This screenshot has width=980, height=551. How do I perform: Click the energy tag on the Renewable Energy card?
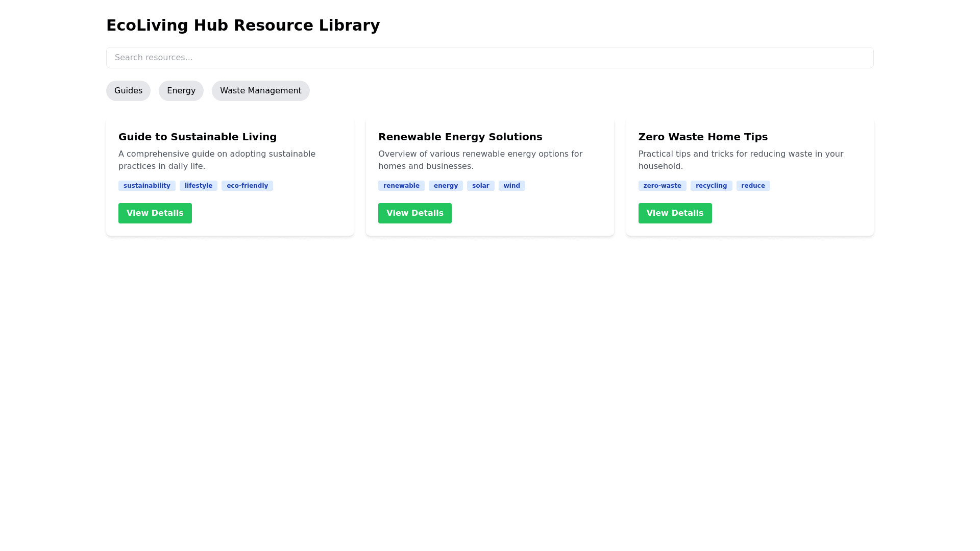(446, 186)
